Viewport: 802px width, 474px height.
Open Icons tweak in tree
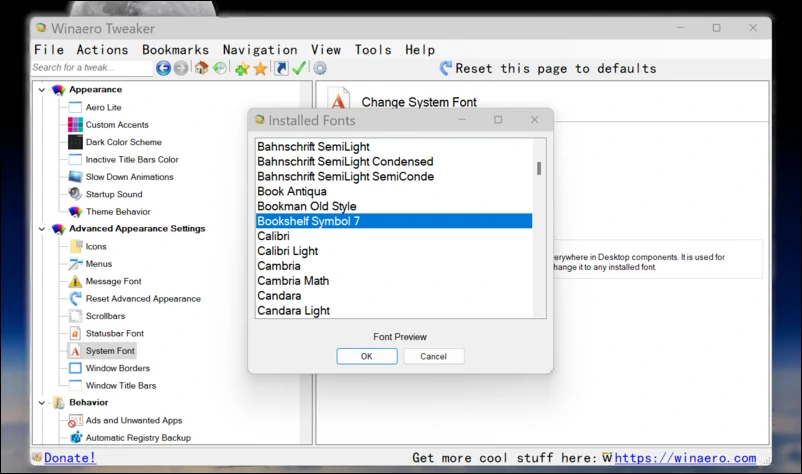[x=96, y=246]
